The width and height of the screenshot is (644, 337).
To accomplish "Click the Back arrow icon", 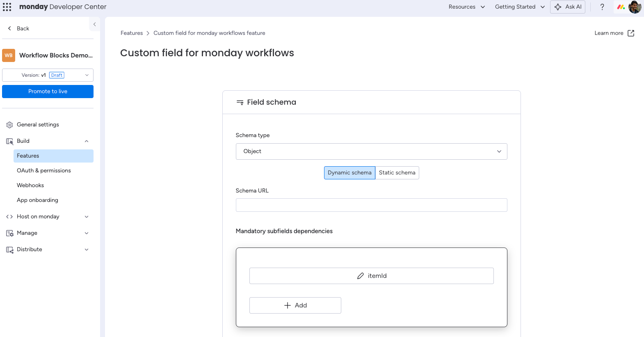I will [9, 28].
